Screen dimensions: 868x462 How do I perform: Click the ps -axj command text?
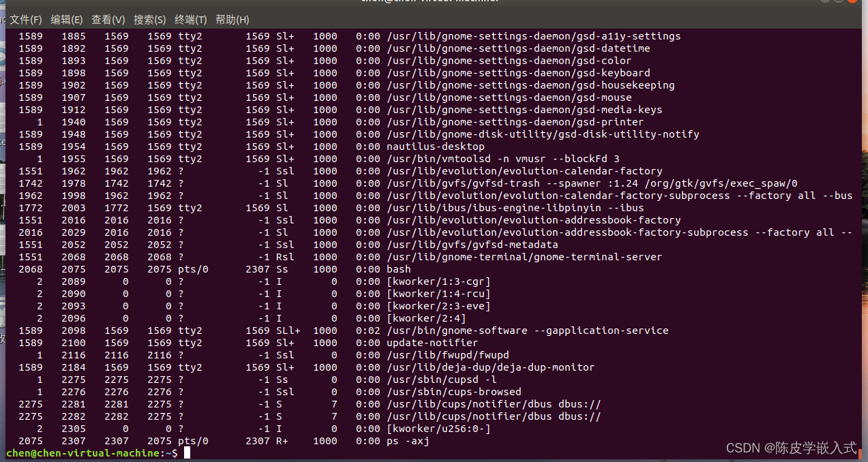click(x=408, y=440)
